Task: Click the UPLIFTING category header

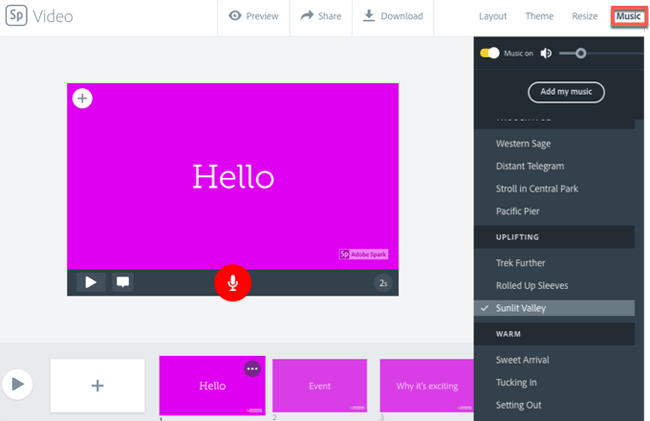Action: pos(554,237)
